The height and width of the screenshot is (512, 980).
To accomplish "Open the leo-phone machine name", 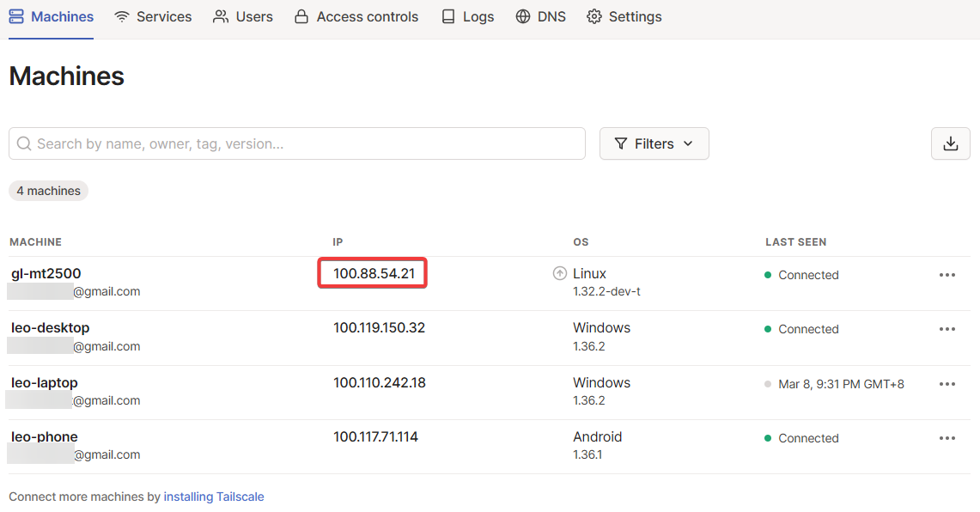I will click(45, 437).
